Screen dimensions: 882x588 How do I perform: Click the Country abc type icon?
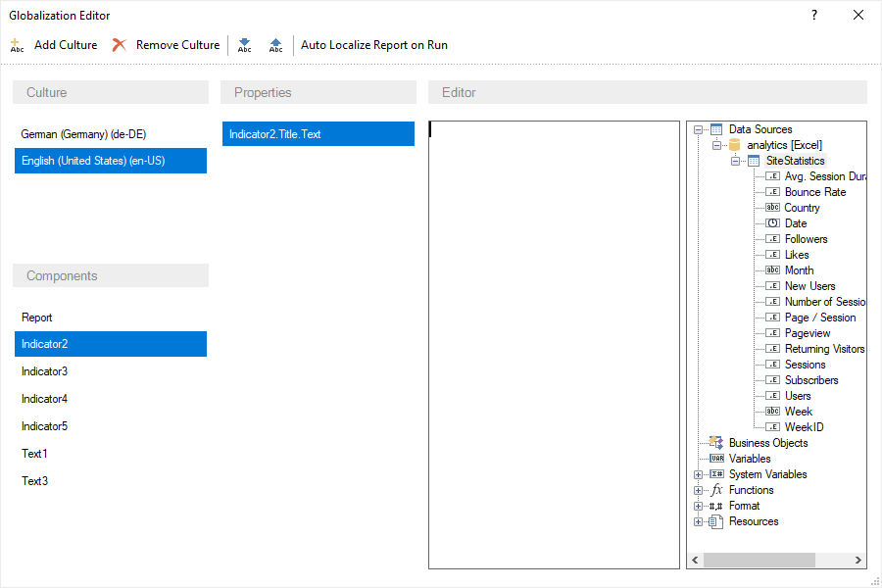[x=773, y=208]
